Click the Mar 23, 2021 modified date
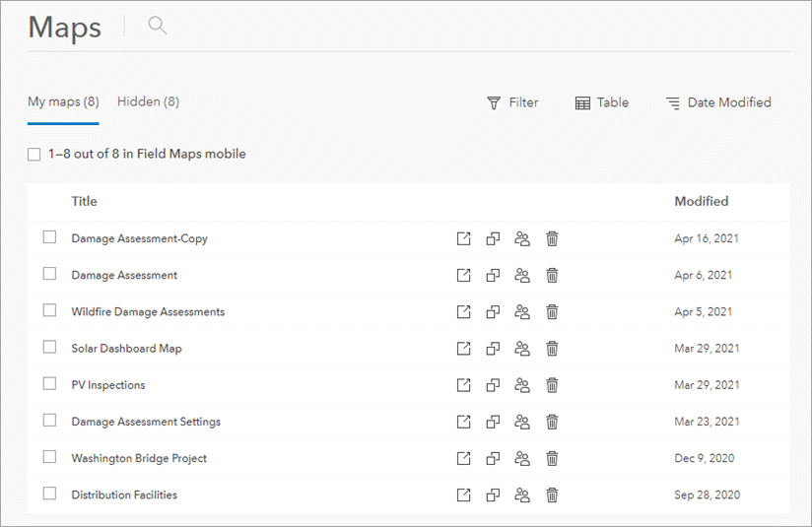The height and width of the screenshot is (527, 812). (707, 422)
